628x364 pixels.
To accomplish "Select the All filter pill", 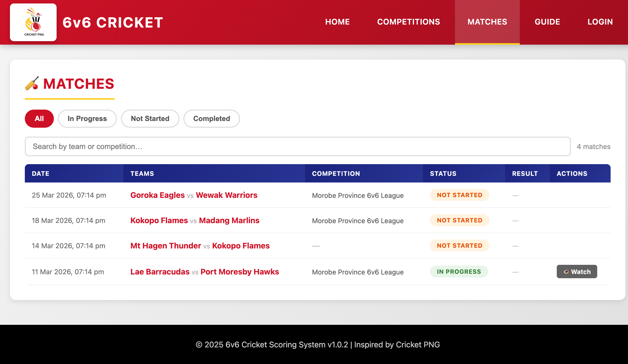I will click(39, 119).
